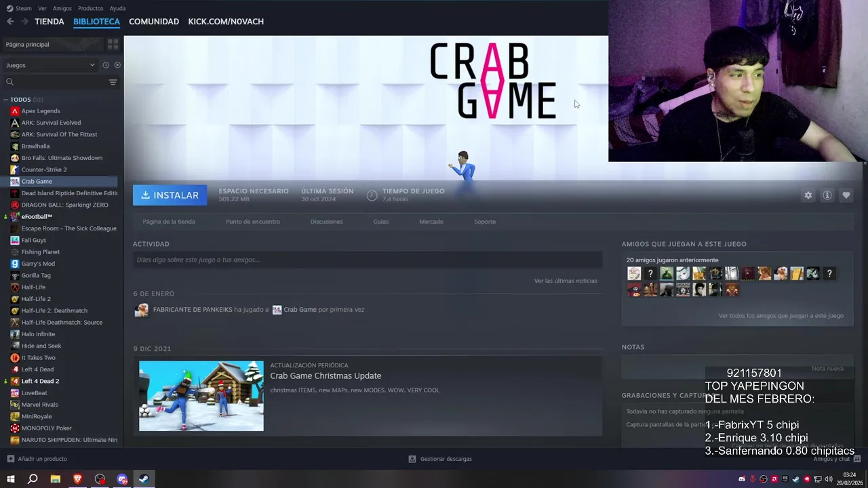
Task: Open the Amigos menu
Action: [62, 8]
